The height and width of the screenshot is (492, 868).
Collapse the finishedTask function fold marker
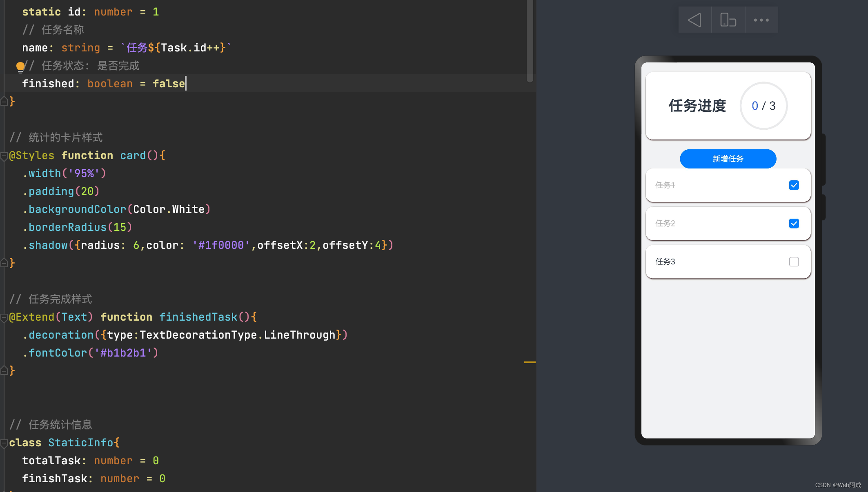4,317
